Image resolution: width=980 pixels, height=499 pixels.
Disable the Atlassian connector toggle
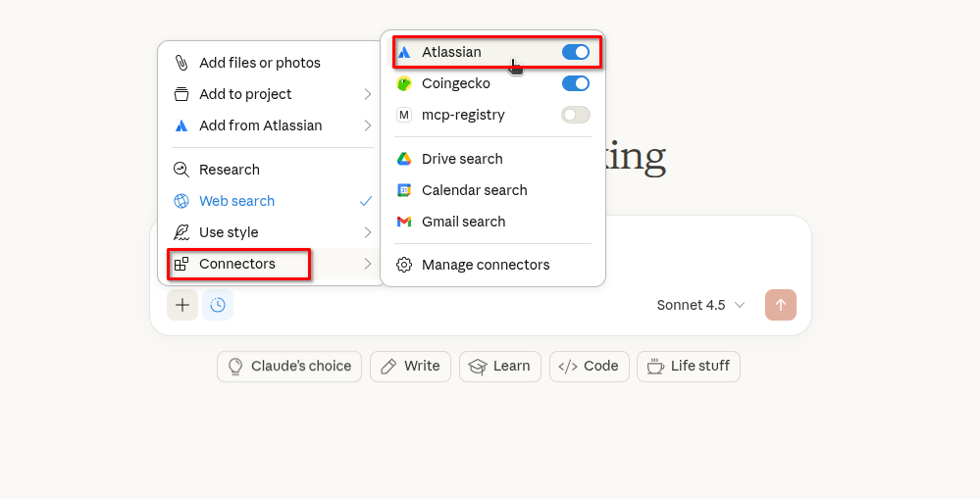576,52
